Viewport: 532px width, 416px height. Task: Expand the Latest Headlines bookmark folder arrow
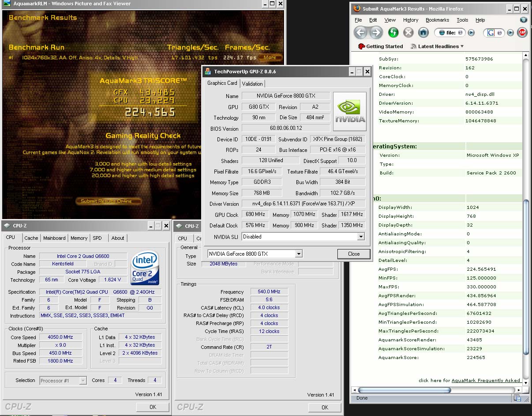pyautogui.click(x=462, y=46)
